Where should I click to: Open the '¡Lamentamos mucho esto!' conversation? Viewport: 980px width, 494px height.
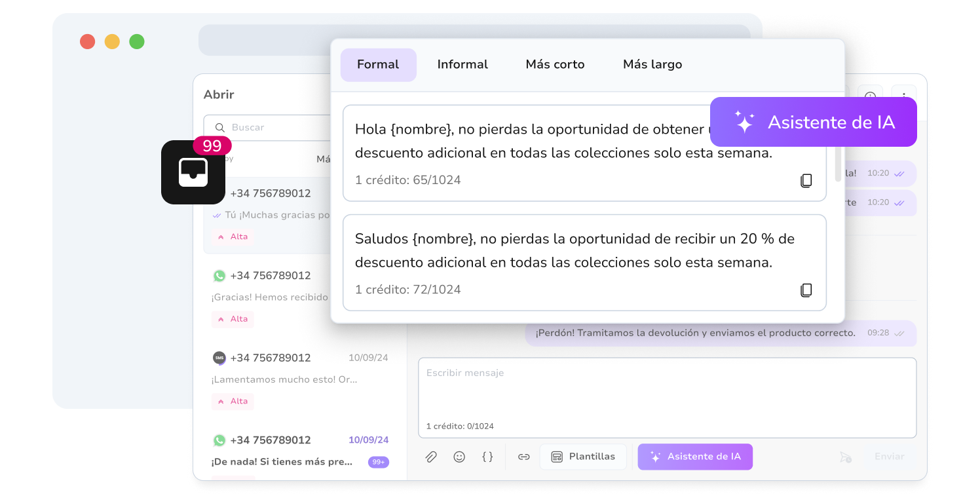(299, 379)
